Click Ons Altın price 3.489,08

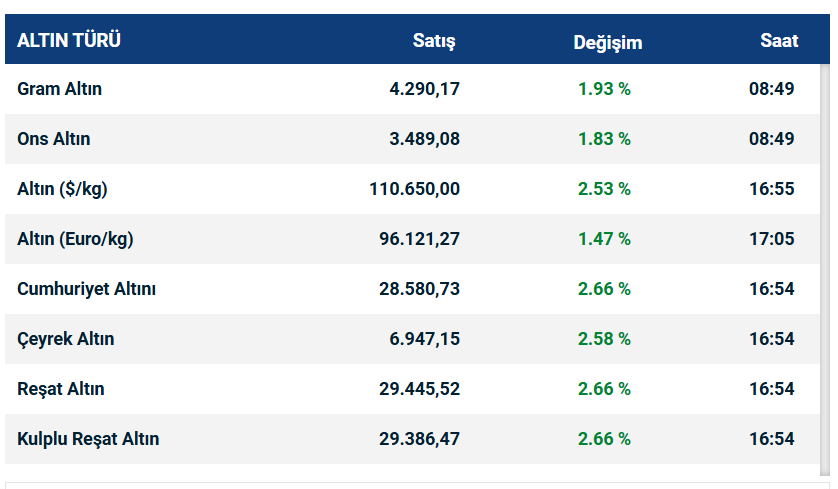(x=424, y=139)
